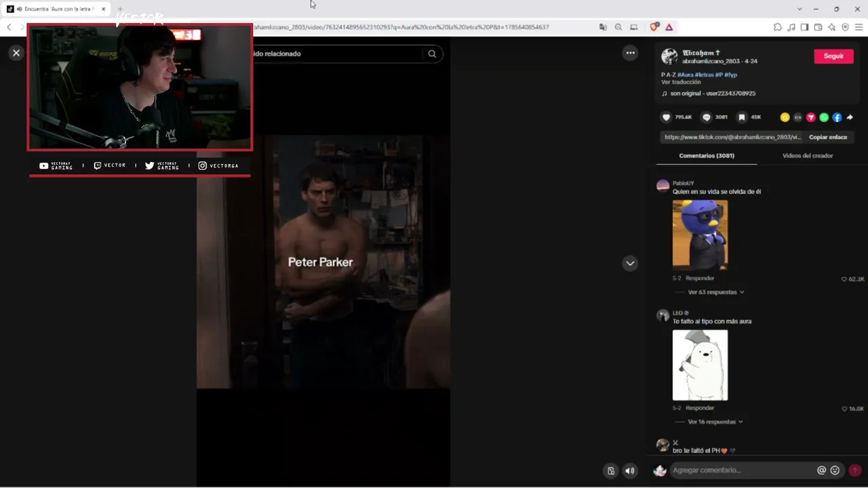Open the white bear sticker in LEO's comment
868x488 pixels.
(700, 365)
